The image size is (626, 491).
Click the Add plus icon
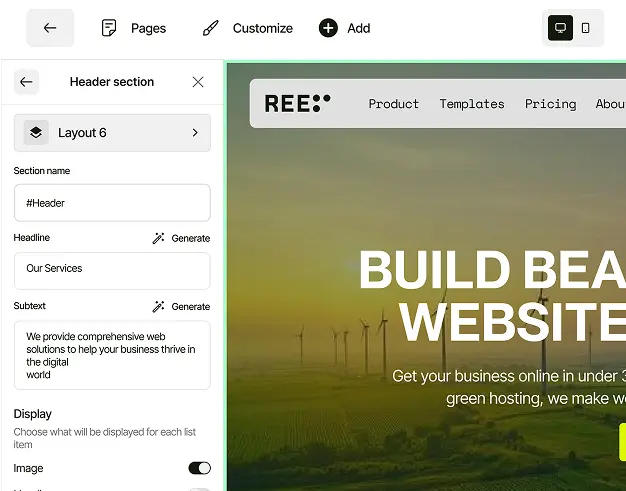point(328,28)
